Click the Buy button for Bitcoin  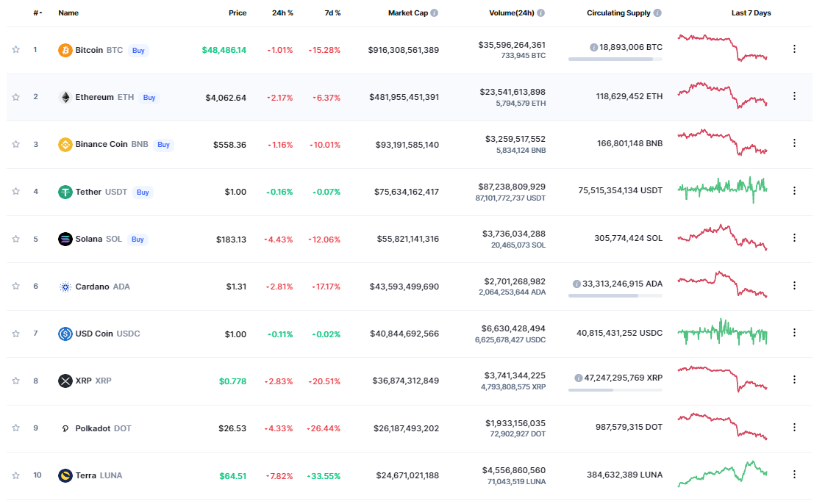pos(138,51)
